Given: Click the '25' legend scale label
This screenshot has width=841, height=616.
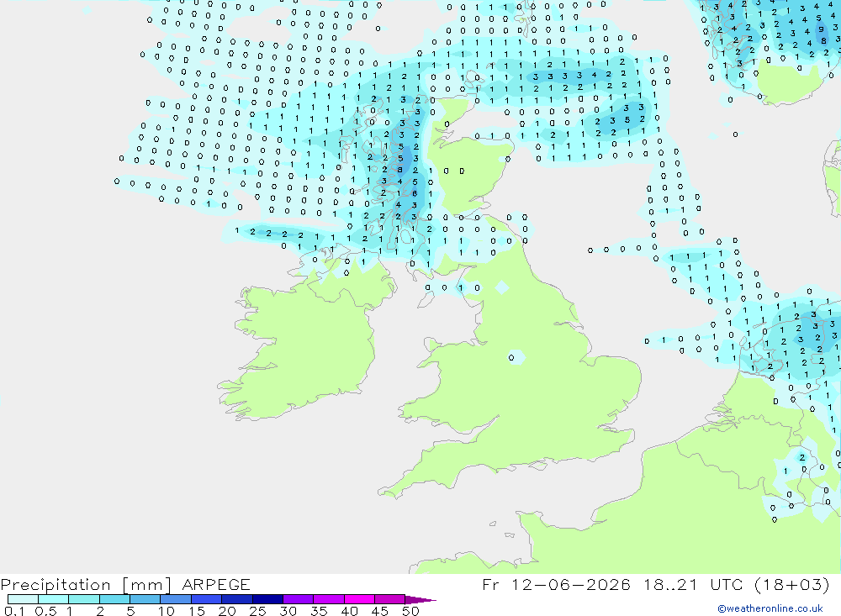Looking at the screenshot, I should point(257,611).
